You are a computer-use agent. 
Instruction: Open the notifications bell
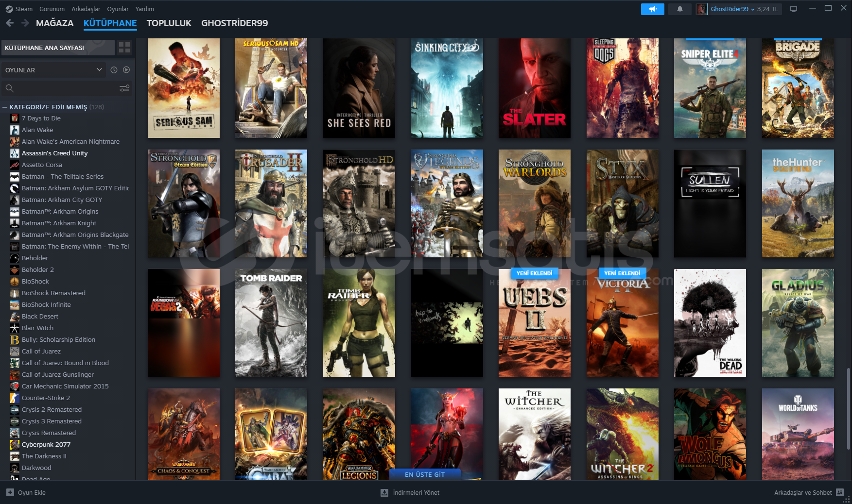point(680,9)
